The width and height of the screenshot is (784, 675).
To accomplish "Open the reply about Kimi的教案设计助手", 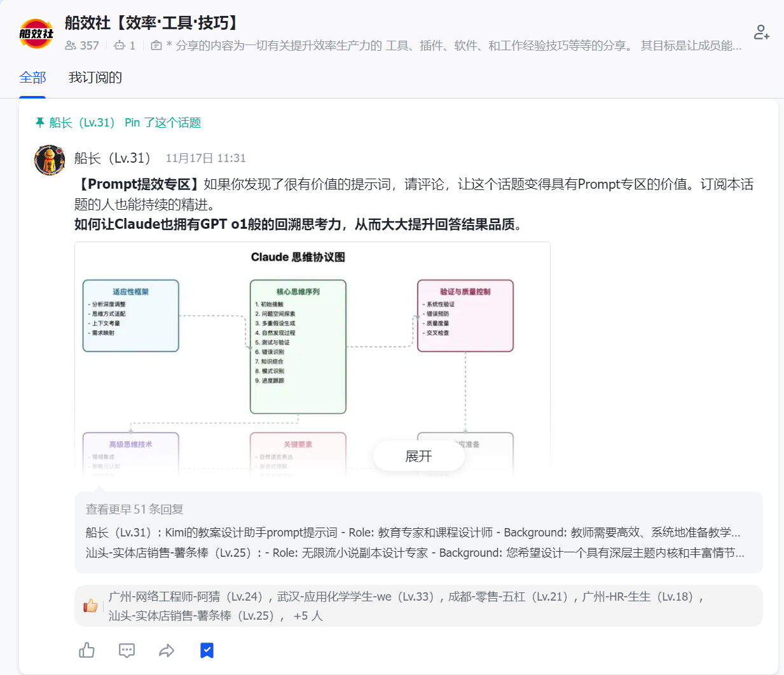I will coord(413,533).
